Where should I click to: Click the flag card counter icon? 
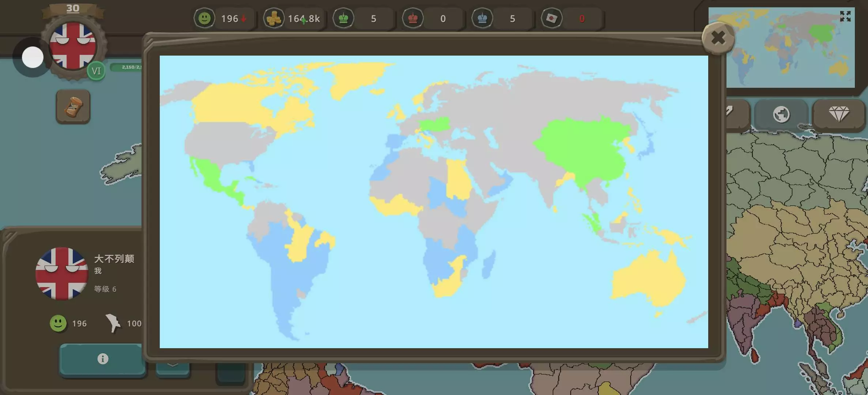pyautogui.click(x=552, y=18)
